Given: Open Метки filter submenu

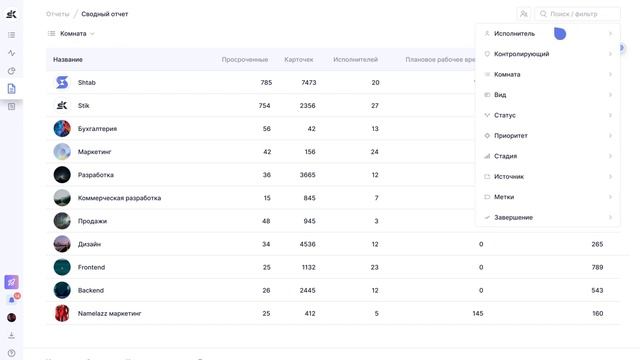Looking at the screenshot, I should [548, 197].
